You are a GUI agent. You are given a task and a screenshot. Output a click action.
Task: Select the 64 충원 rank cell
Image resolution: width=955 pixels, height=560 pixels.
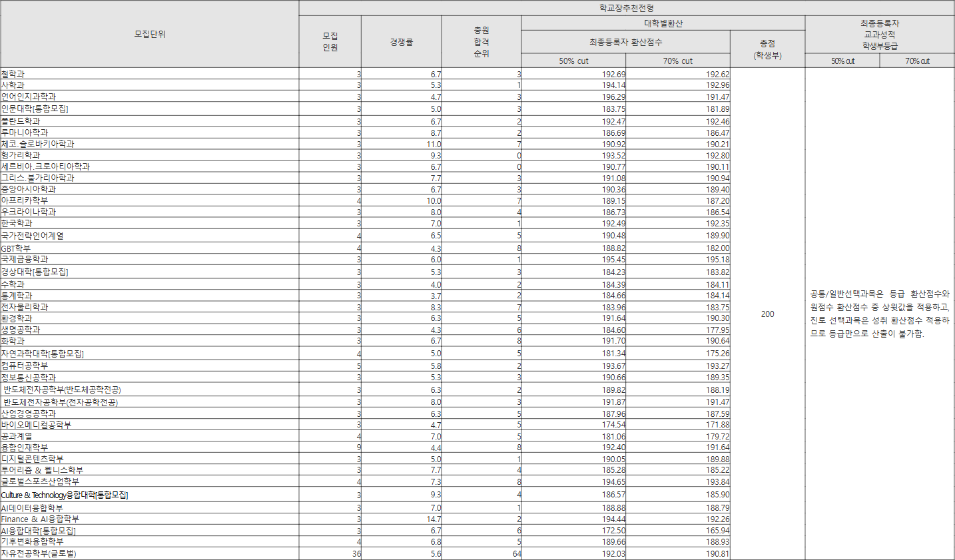tap(516, 554)
